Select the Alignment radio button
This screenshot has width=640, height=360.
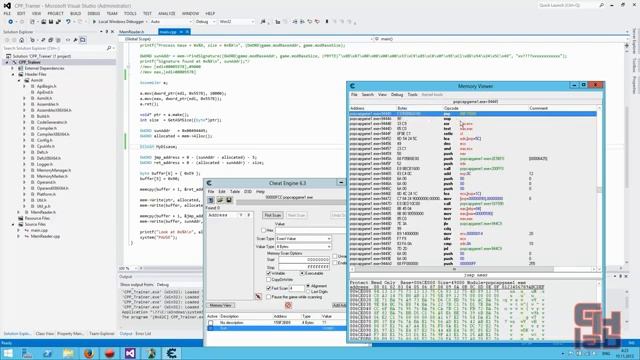pos(308,286)
